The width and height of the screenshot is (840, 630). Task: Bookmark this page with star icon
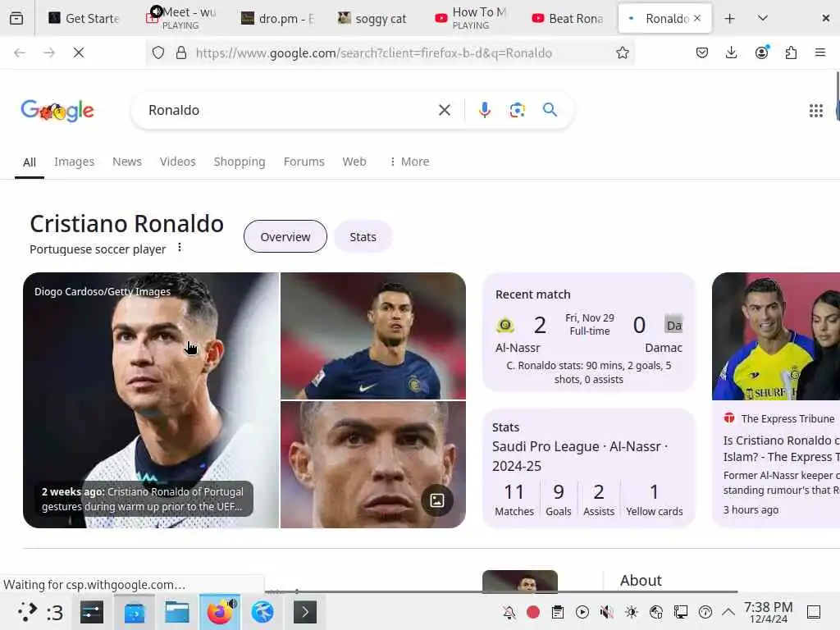coord(622,52)
